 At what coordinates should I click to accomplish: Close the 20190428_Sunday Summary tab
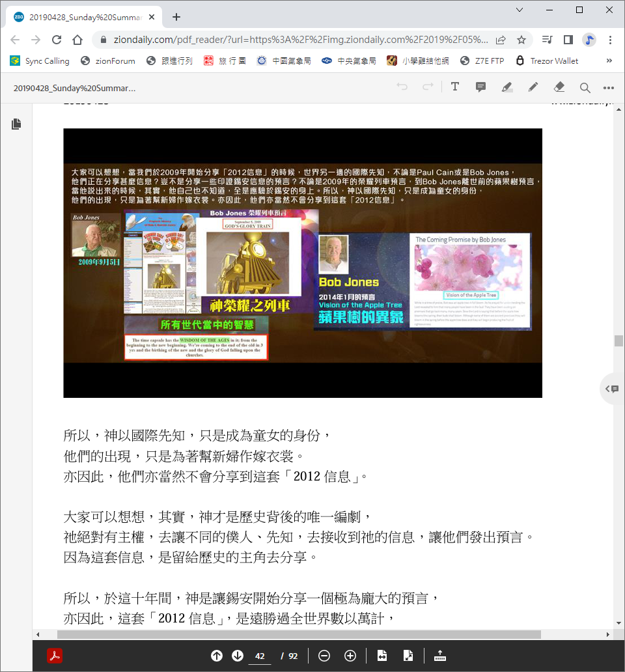point(152,17)
